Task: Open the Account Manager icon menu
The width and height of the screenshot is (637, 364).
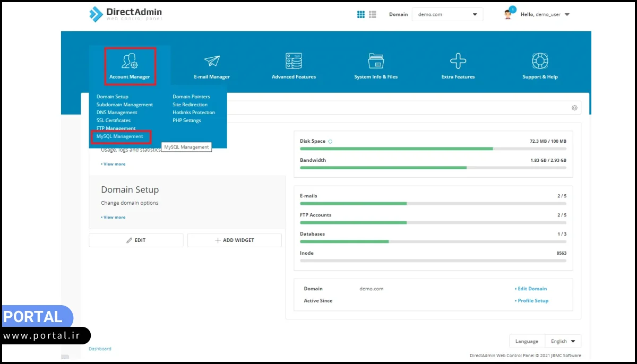Action: [130, 62]
